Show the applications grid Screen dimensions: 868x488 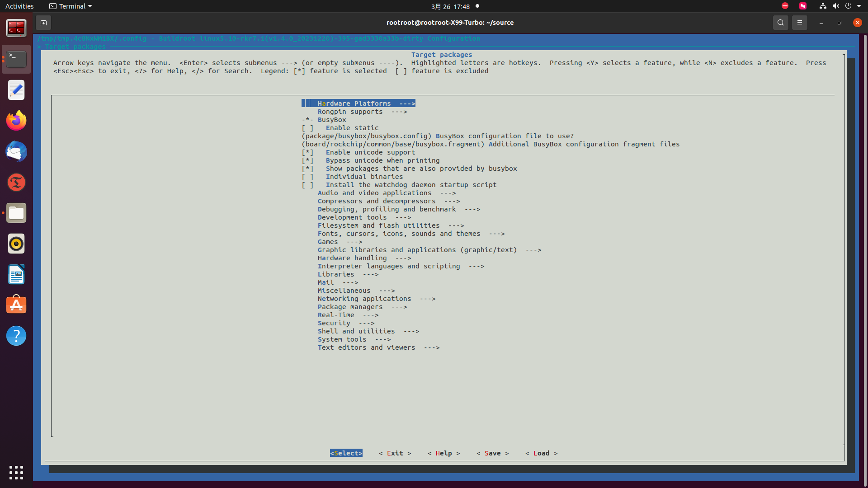click(x=16, y=472)
